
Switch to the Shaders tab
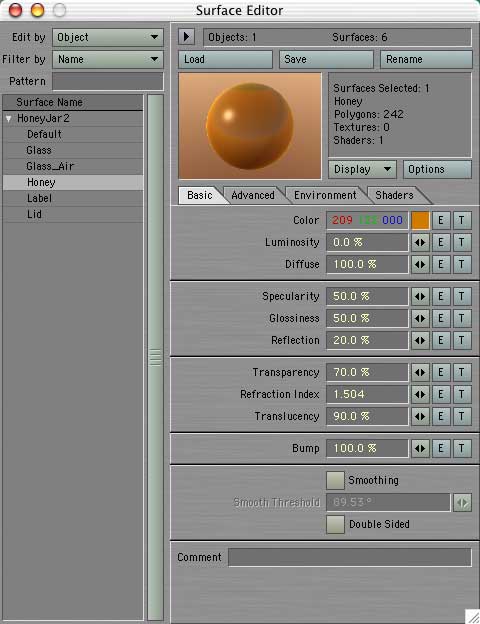394,195
